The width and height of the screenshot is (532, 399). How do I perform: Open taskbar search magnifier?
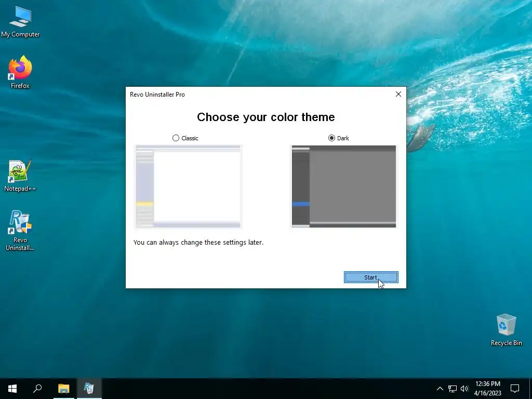point(37,389)
